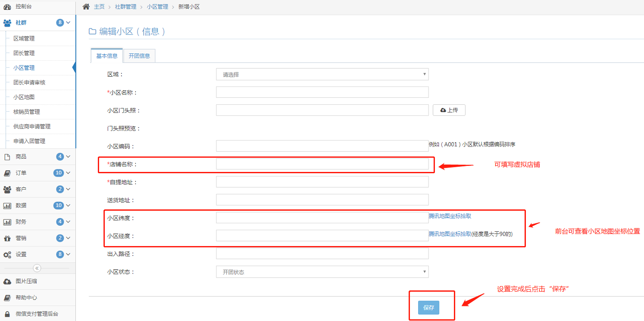This screenshot has height=321, width=644.
Task: Click the 图片压缩 cloud upload icon
Action: (x=7, y=281)
